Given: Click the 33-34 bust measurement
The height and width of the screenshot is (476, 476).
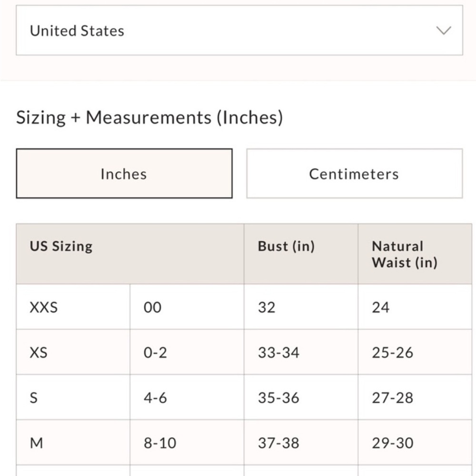Looking at the screenshot, I should pyautogui.click(x=278, y=353).
